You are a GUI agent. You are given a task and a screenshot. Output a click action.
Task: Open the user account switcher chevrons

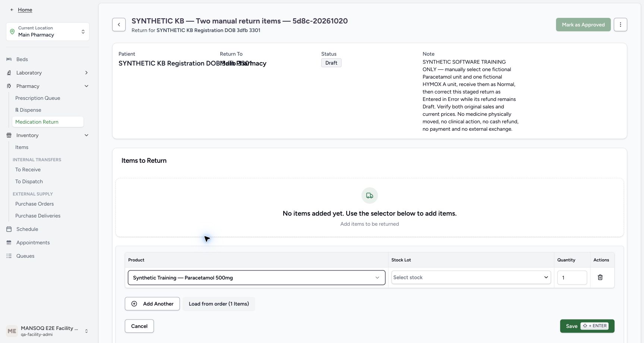(86, 331)
